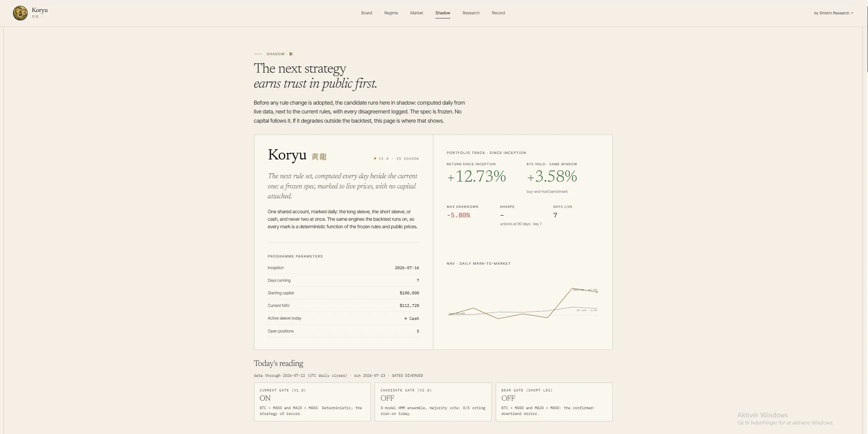This screenshot has width=868, height=434.
Task: Open the Regime nav tab
Action: 391,13
